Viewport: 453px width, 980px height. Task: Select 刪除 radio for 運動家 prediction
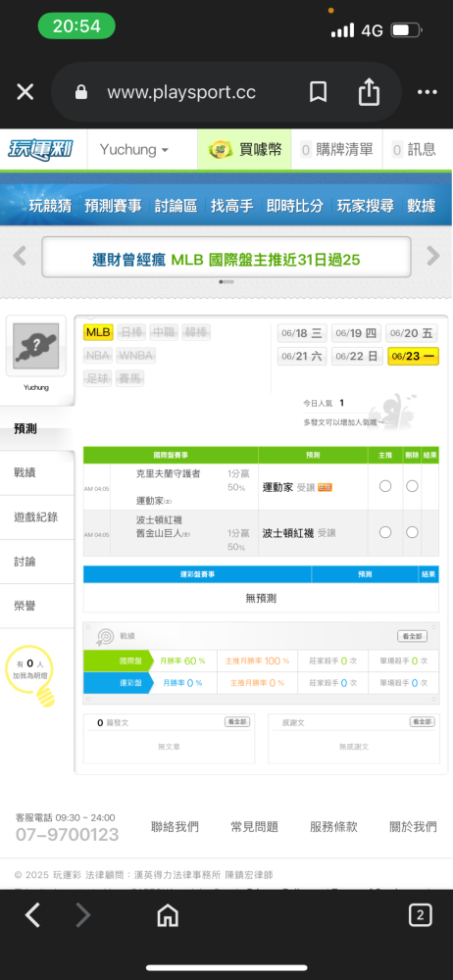pyautogui.click(x=412, y=486)
